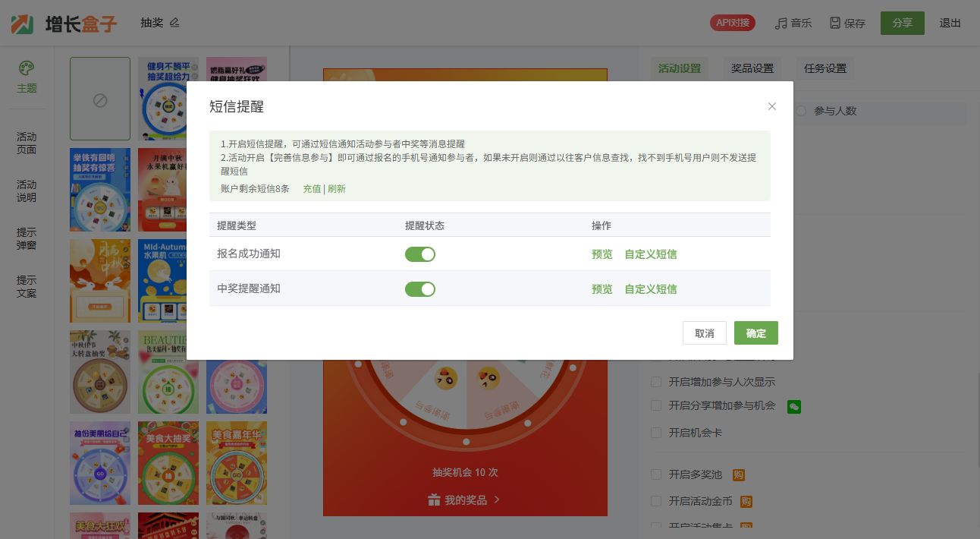980x539 pixels.
Task: Click the gift icon beside 我的奖品
Action: click(x=434, y=500)
